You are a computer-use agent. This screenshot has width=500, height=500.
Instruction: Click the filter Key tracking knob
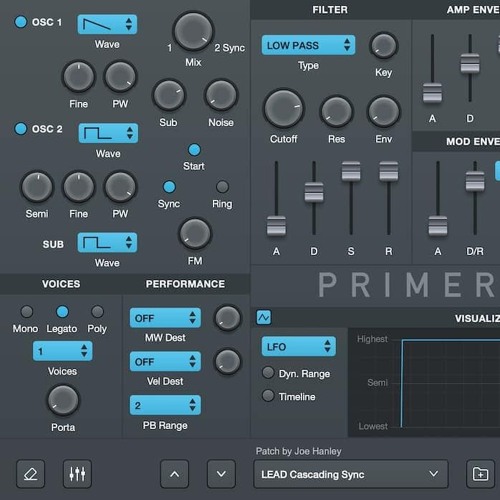click(384, 46)
